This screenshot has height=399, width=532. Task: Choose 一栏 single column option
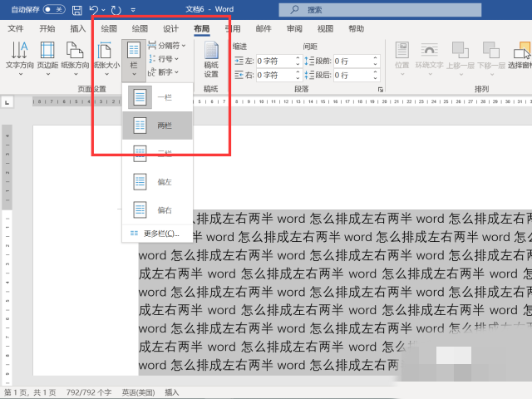point(157,97)
